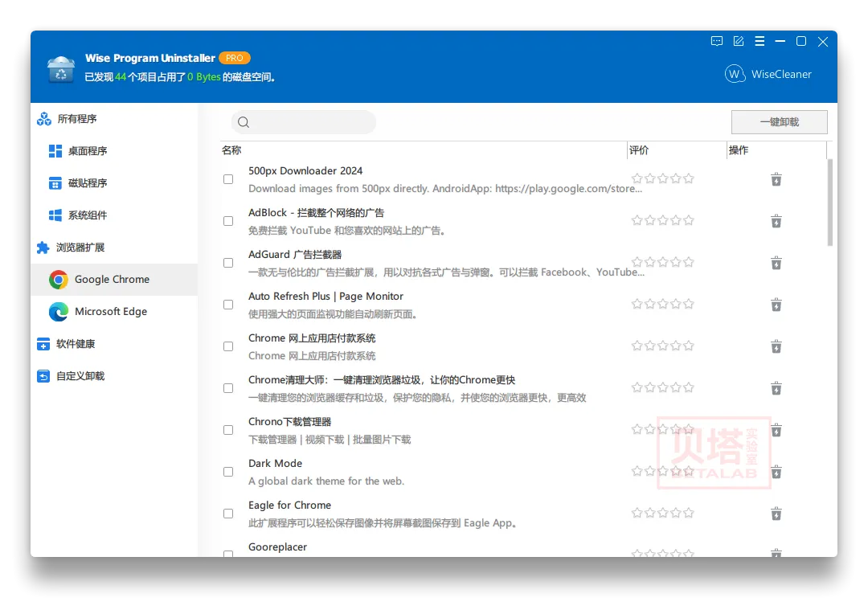Open the hamburger menu in title bar
This screenshot has height=610, width=868.
tap(759, 42)
